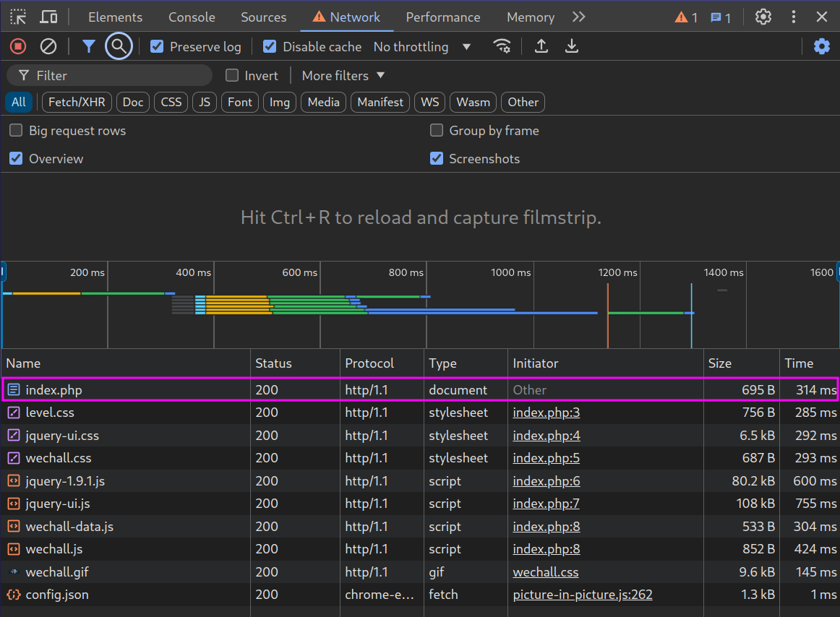Screen dimensions: 840x617
Task: Clear the network log
Action: click(x=48, y=46)
